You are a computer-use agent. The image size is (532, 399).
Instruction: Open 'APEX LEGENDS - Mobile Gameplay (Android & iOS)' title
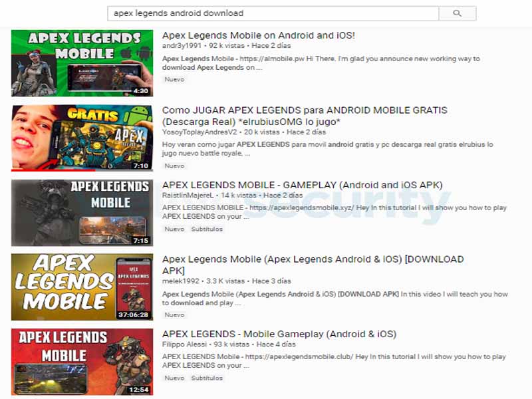coord(279,334)
